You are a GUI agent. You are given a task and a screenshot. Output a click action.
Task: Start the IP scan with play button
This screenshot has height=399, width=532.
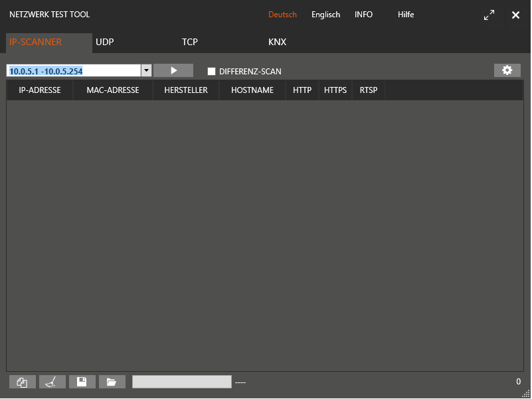click(173, 70)
